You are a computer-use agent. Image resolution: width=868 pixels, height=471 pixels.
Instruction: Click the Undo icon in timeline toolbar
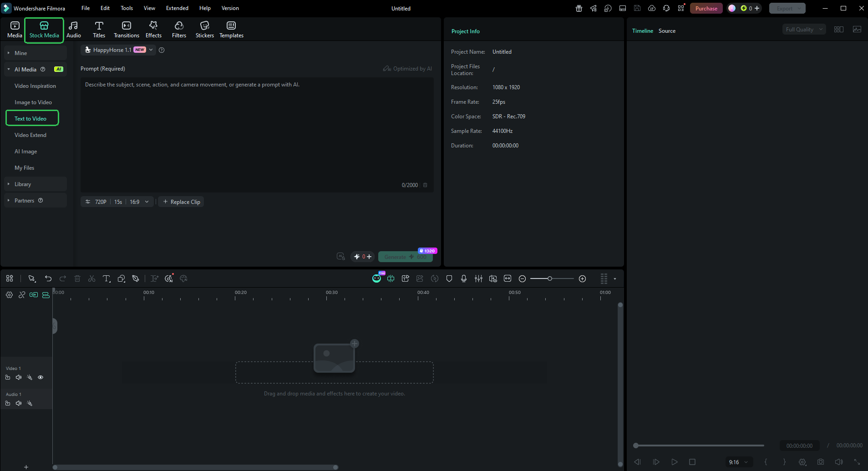click(x=48, y=279)
